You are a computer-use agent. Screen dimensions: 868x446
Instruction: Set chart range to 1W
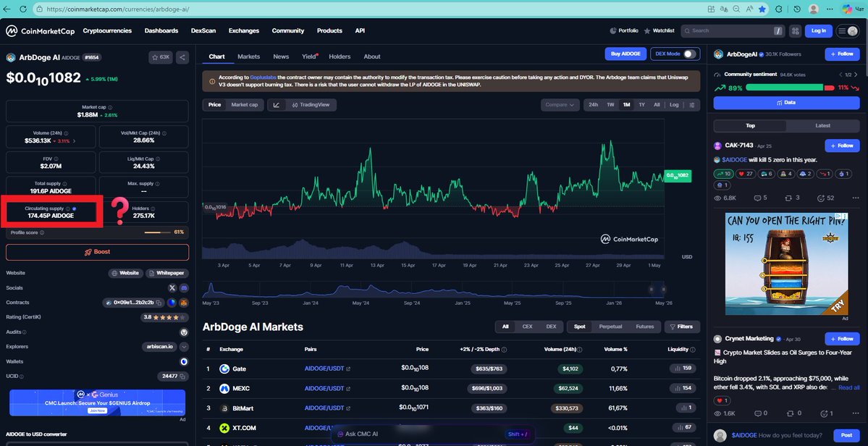point(610,104)
